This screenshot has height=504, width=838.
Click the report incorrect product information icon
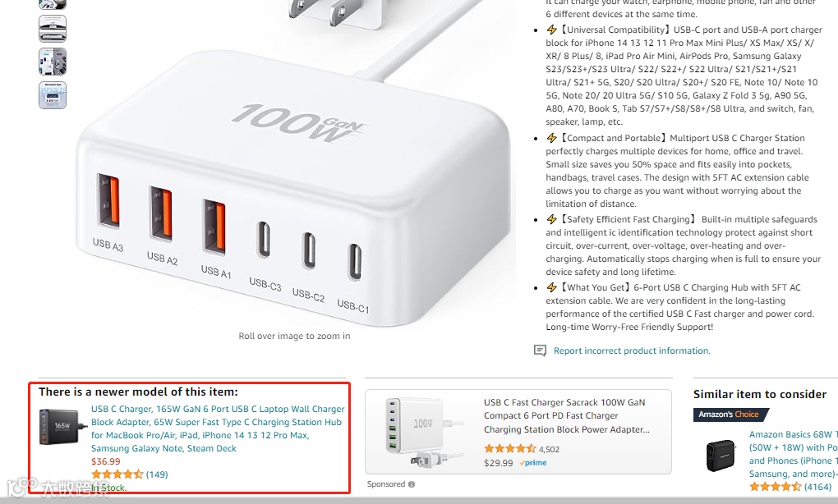540,351
